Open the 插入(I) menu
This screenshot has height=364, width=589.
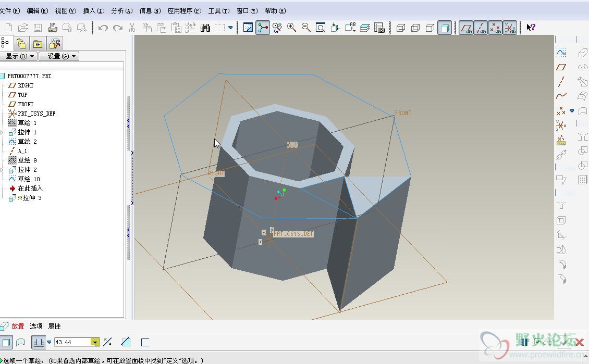[x=93, y=11]
